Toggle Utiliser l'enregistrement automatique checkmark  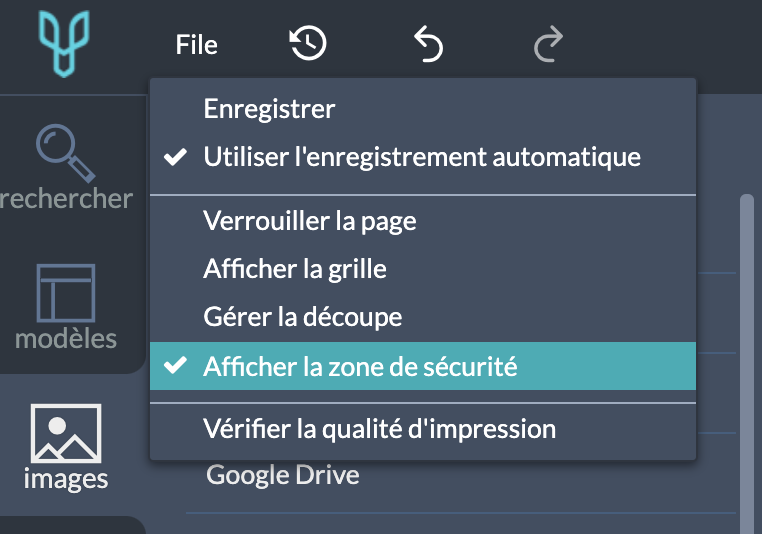click(x=175, y=157)
